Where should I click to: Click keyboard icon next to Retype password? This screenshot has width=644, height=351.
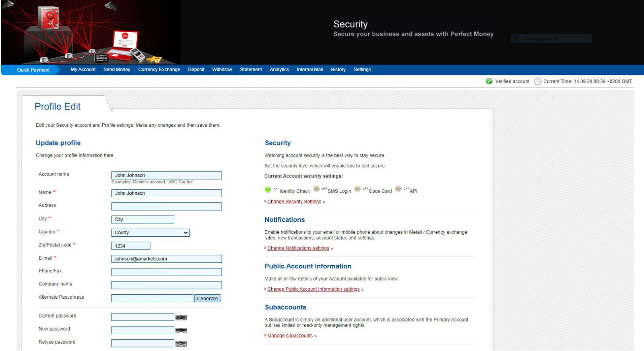181,344
